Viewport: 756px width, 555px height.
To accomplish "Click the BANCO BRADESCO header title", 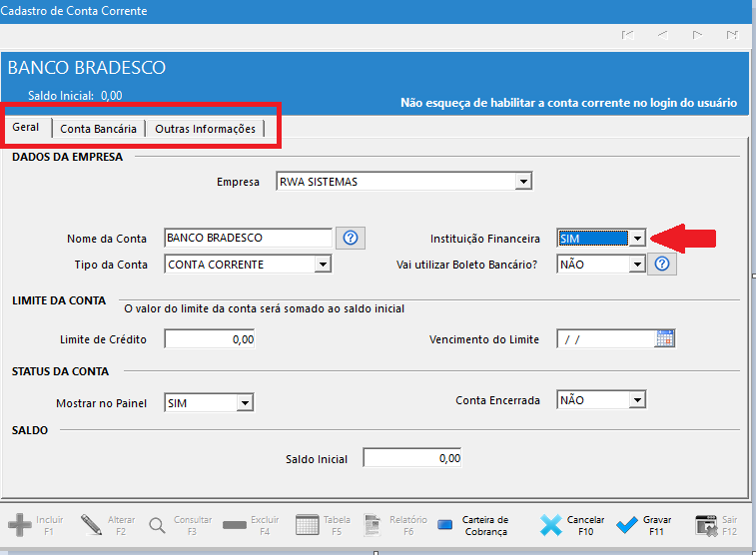I will pos(87,68).
